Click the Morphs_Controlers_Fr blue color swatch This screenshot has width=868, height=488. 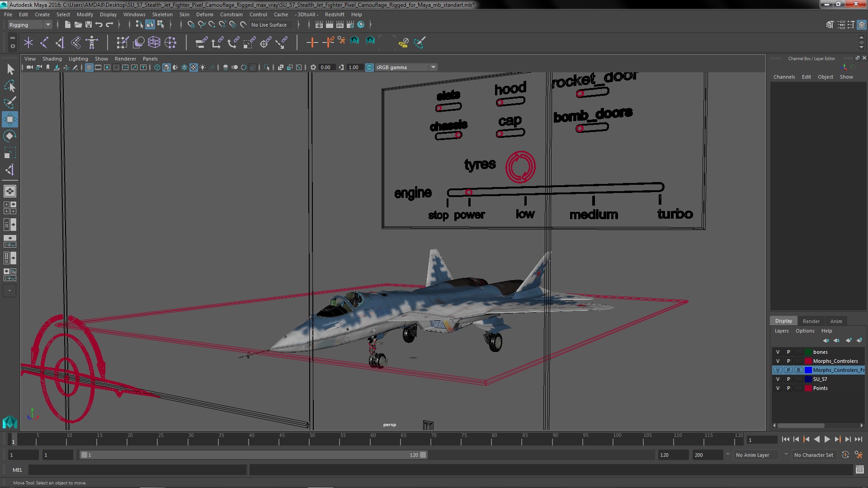tap(808, 370)
